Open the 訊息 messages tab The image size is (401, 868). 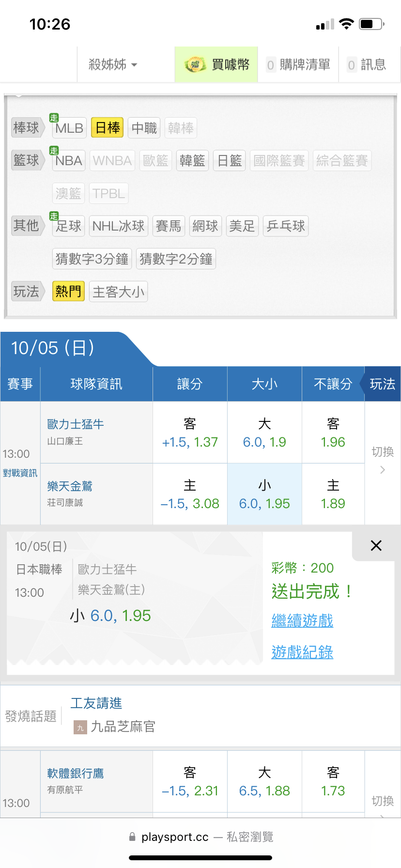[367, 64]
